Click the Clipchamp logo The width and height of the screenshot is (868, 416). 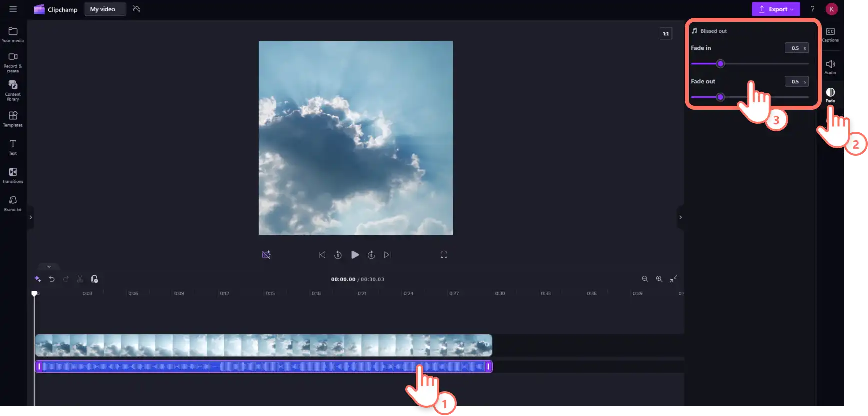[56, 9]
